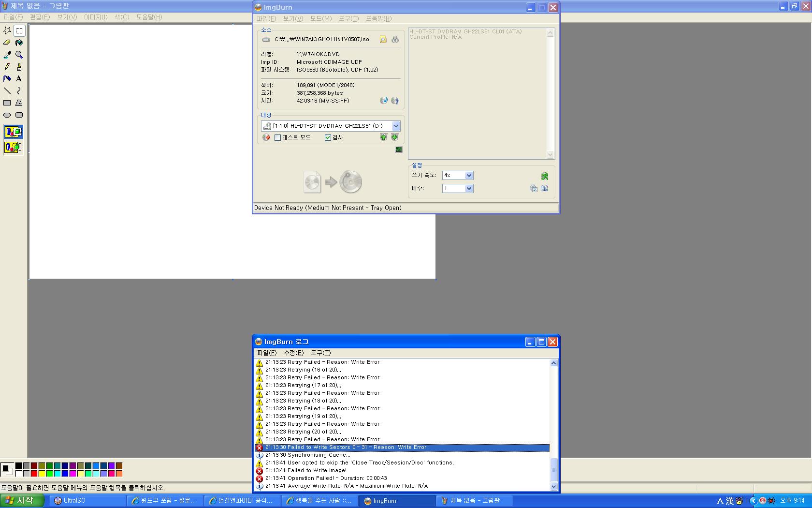
Task: Click the green down-arrow tray icon
Action: coord(394,137)
